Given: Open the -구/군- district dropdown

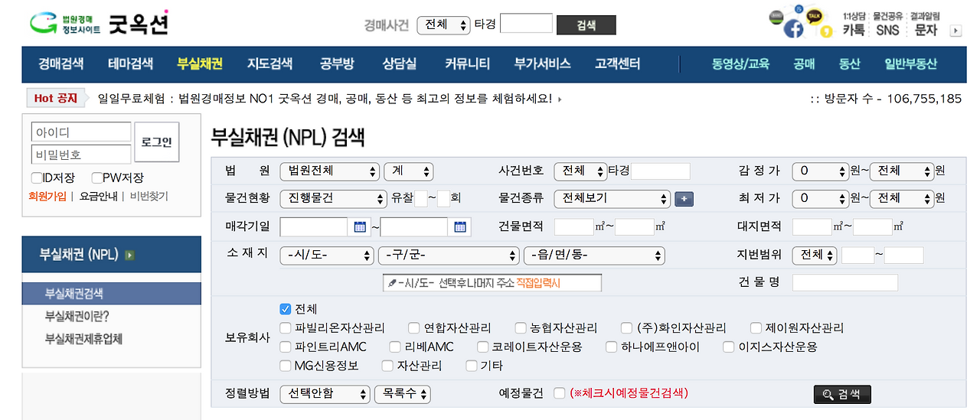Looking at the screenshot, I should point(449,255).
